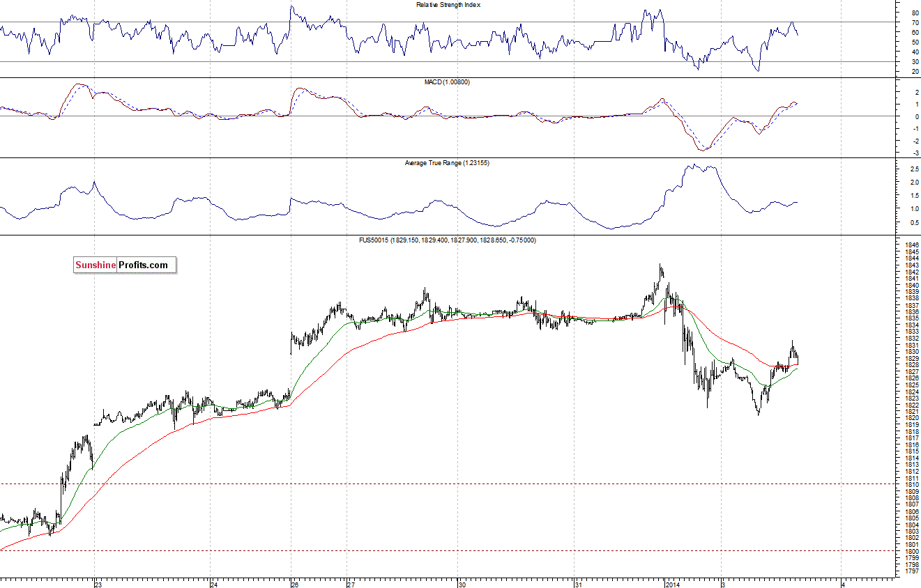Select the 1828 price on the price scale
The height and width of the screenshot is (588, 921).
pos(912,365)
